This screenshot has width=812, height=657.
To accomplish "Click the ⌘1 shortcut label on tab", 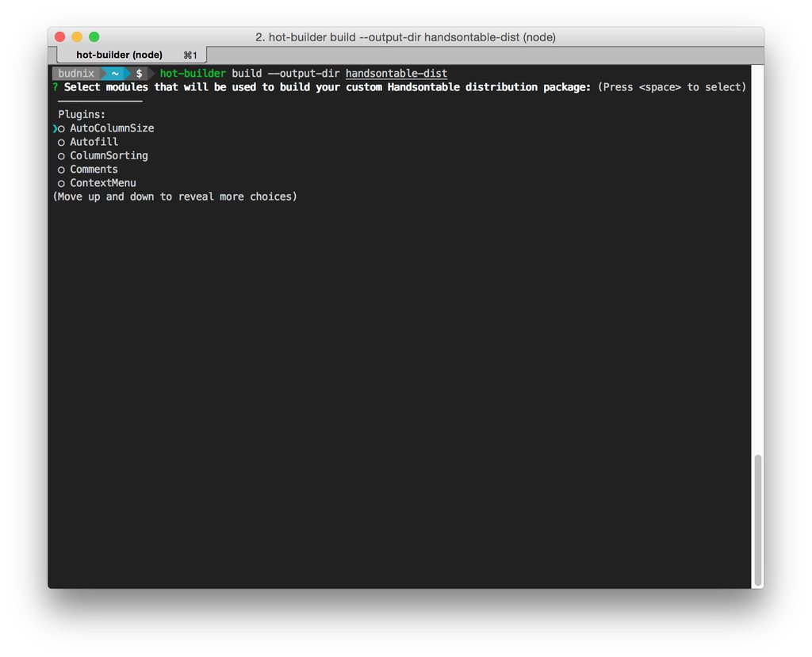I will tap(190, 55).
